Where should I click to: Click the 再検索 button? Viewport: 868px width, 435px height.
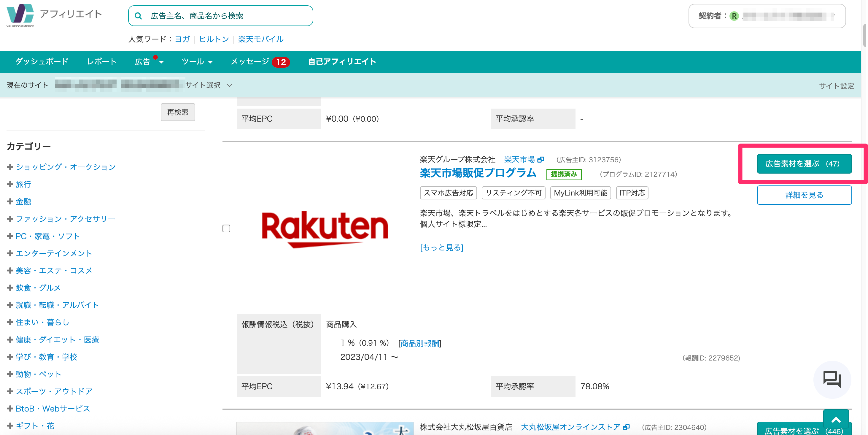[178, 112]
